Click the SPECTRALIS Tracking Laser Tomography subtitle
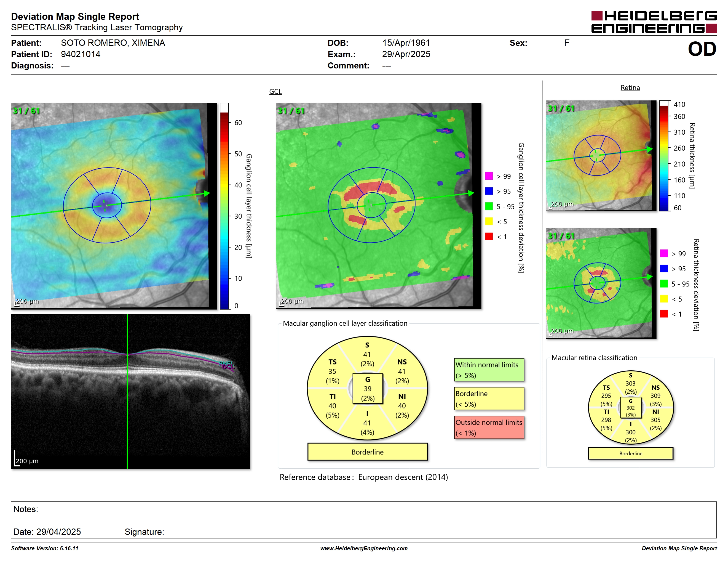The image size is (728, 563). (97, 27)
